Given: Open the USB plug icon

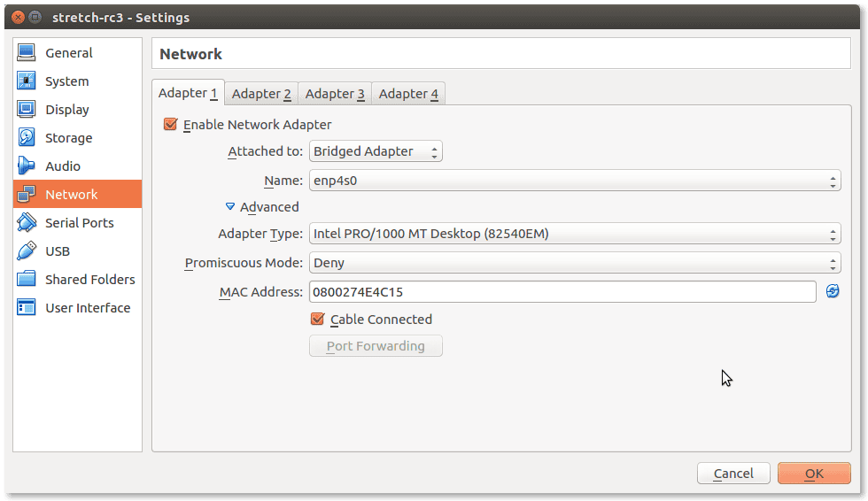Looking at the screenshot, I should pyautogui.click(x=26, y=250).
